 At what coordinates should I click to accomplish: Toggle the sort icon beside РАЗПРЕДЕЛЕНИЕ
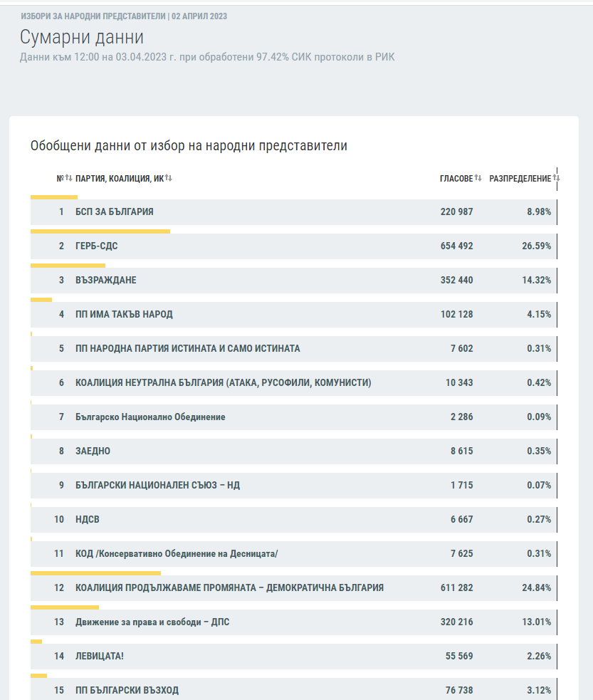click(557, 178)
